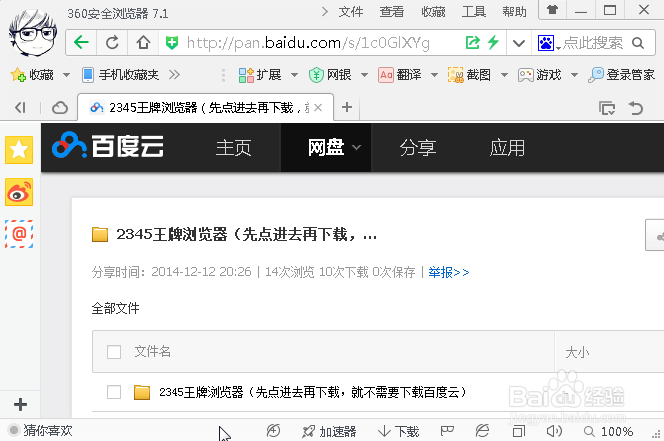Viewport: 664px width, 441px height.
Task: Open the 帮助 menu
Action: (x=514, y=12)
